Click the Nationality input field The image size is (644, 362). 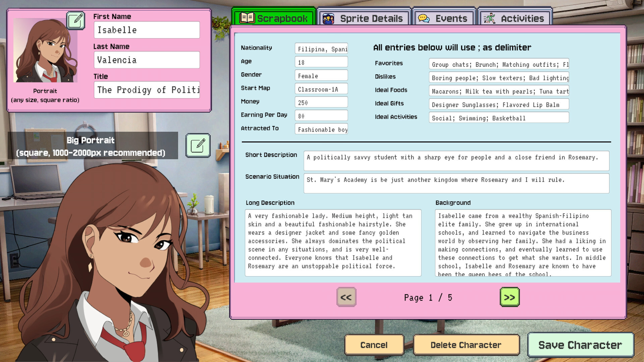(x=321, y=49)
